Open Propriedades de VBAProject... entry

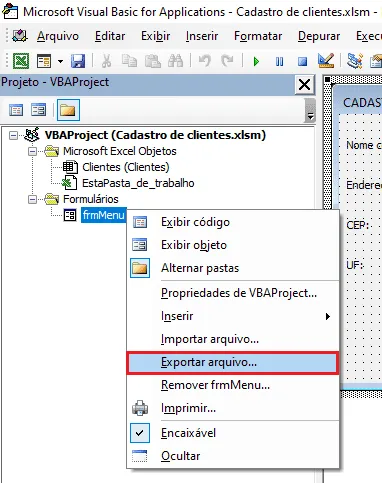(x=233, y=293)
